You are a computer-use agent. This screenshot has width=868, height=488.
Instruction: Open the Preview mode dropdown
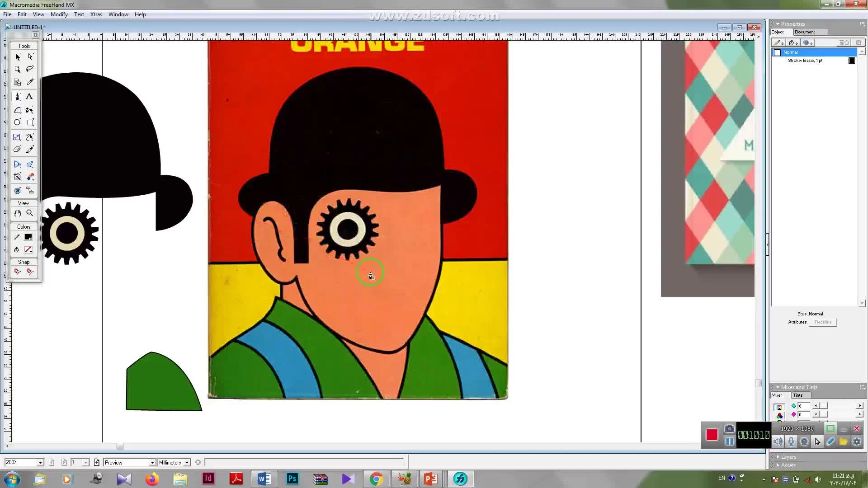(x=152, y=463)
